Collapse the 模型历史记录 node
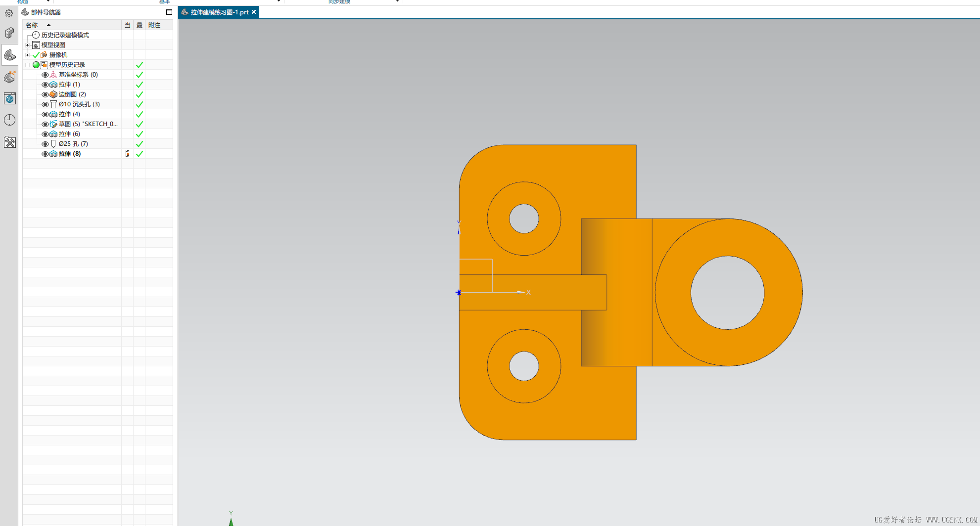 click(x=27, y=65)
